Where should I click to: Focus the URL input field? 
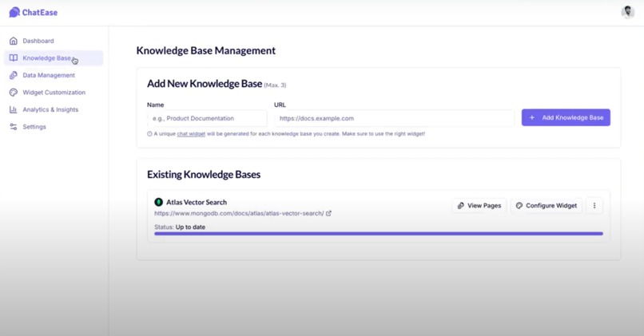tap(394, 118)
